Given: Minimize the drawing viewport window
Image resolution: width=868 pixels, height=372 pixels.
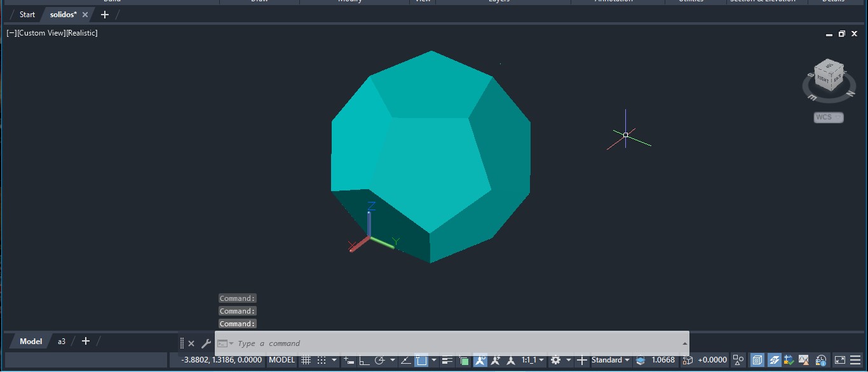Looking at the screenshot, I should click(x=829, y=34).
